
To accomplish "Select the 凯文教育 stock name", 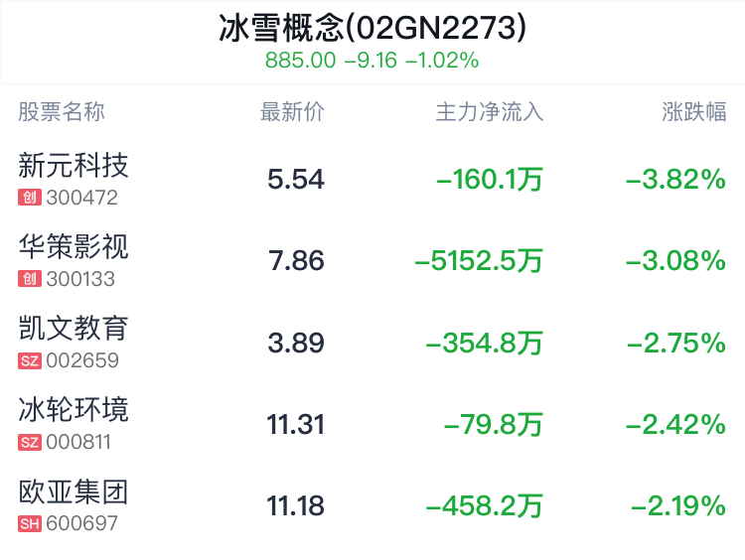I will click(x=74, y=328).
